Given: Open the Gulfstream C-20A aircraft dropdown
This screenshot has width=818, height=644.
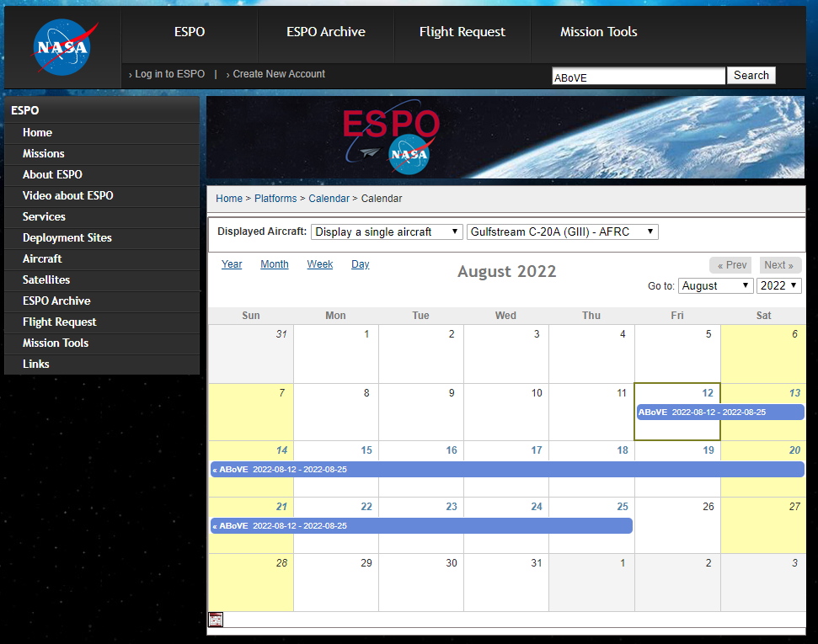Looking at the screenshot, I should 563,232.
